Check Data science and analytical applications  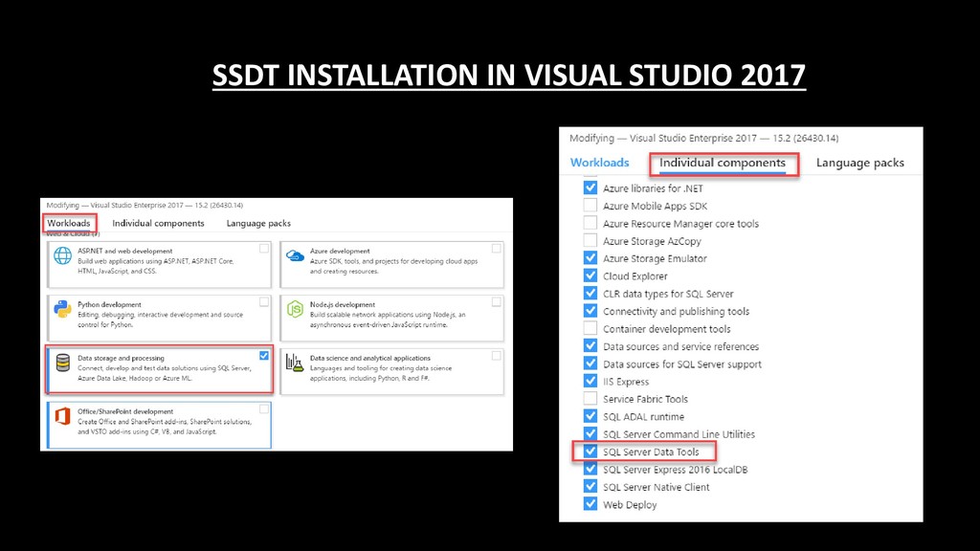click(497, 356)
